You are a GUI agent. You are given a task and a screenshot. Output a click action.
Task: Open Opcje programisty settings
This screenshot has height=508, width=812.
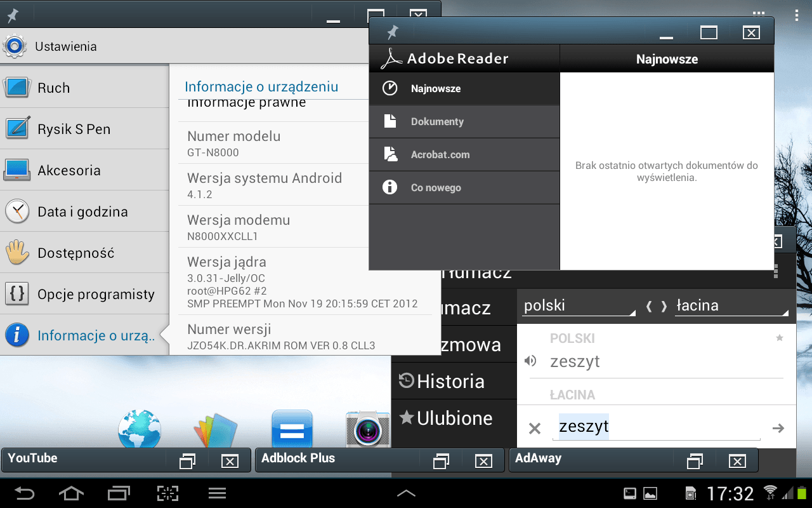point(84,294)
